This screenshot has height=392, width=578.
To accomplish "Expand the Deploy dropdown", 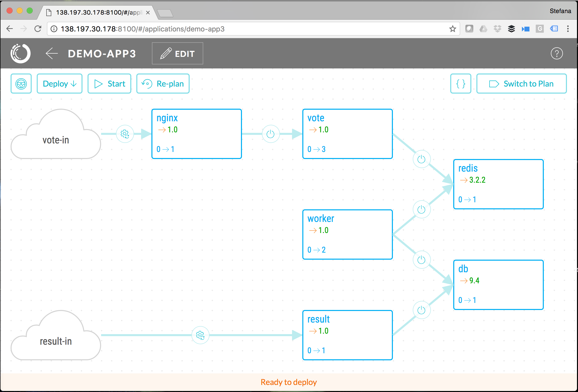I will click(x=60, y=84).
